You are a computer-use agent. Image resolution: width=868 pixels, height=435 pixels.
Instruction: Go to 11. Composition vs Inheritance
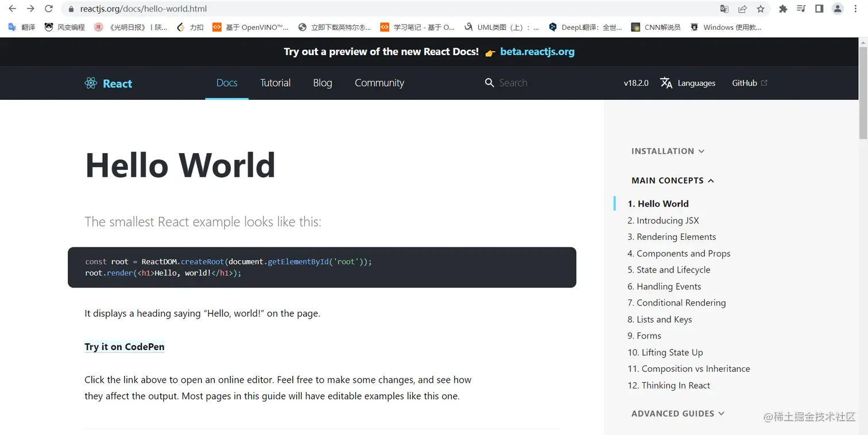click(689, 369)
